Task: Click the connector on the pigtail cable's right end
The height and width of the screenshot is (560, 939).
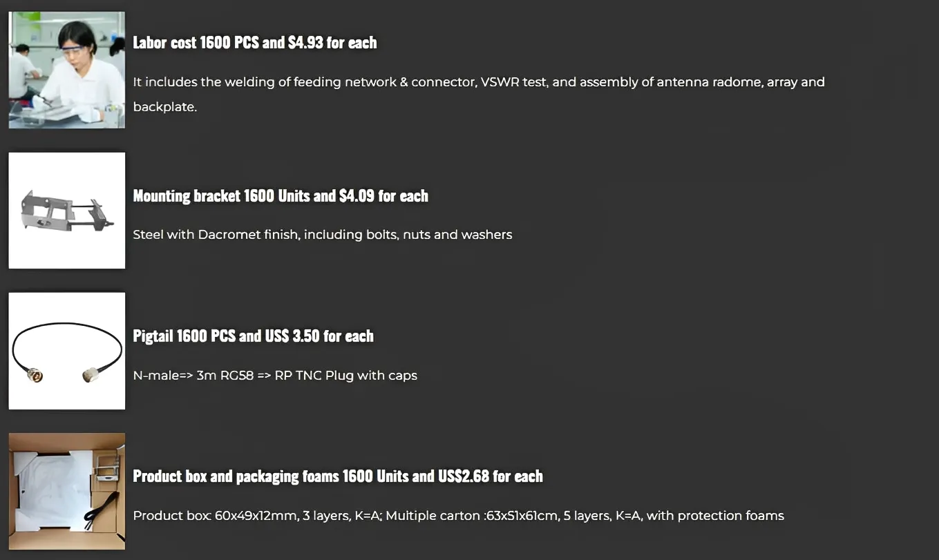Action: 90,375
